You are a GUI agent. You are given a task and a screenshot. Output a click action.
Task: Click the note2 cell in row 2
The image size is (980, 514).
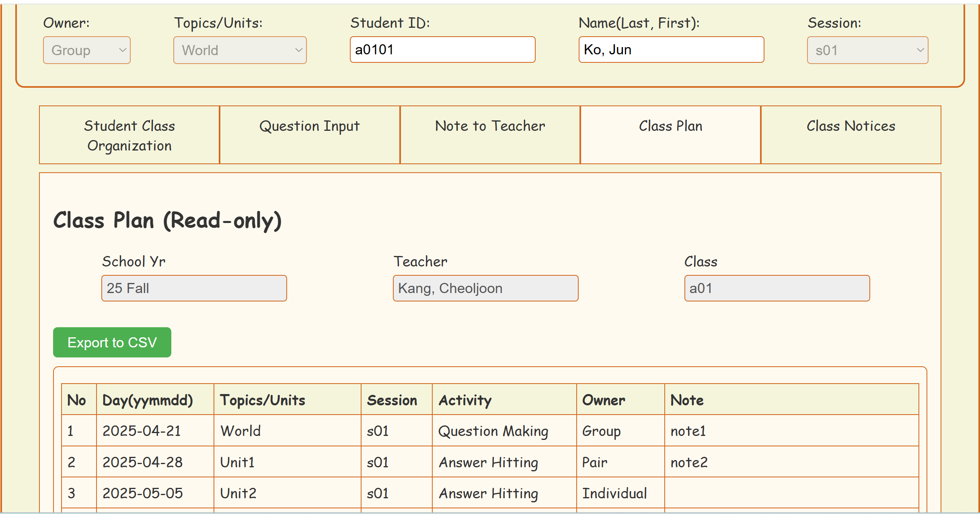(x=689, y=462)
